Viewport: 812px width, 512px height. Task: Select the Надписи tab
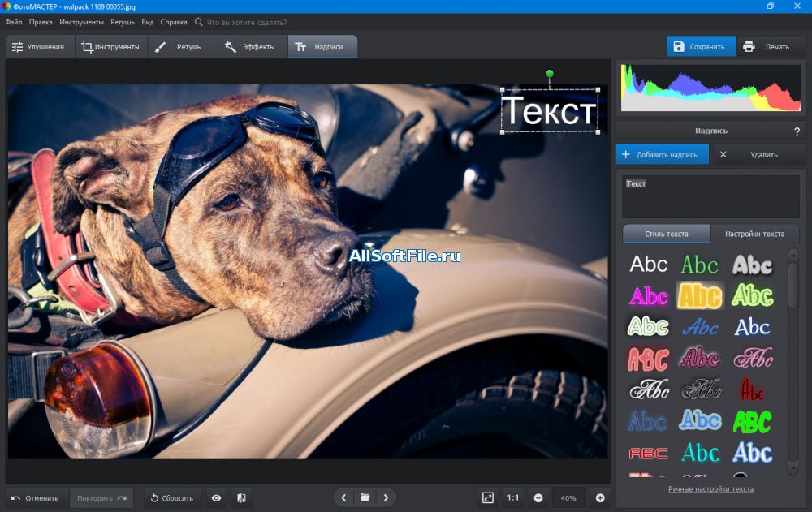click(x=322, y=46)
